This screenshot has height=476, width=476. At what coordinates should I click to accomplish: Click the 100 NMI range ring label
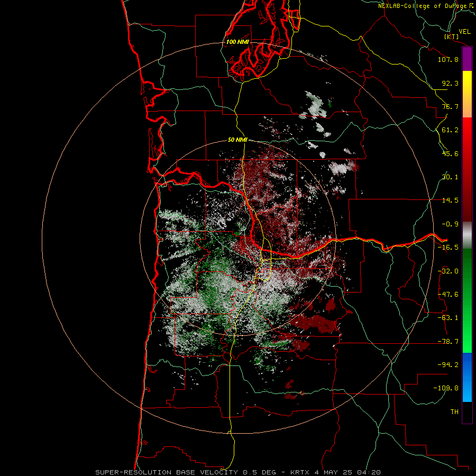click(x=237, y=42)
